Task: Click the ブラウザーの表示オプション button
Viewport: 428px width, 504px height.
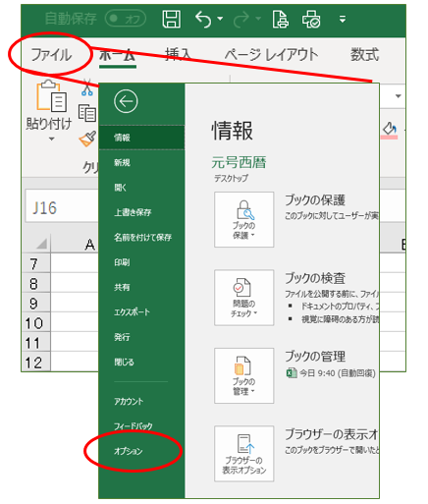Action: point(243,454)
